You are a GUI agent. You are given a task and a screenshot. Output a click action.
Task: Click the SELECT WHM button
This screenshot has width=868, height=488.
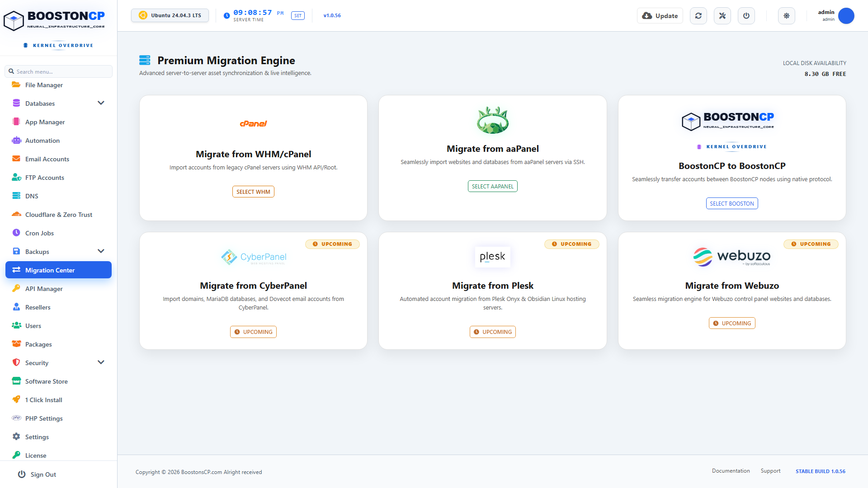click(x=253, y=192)
